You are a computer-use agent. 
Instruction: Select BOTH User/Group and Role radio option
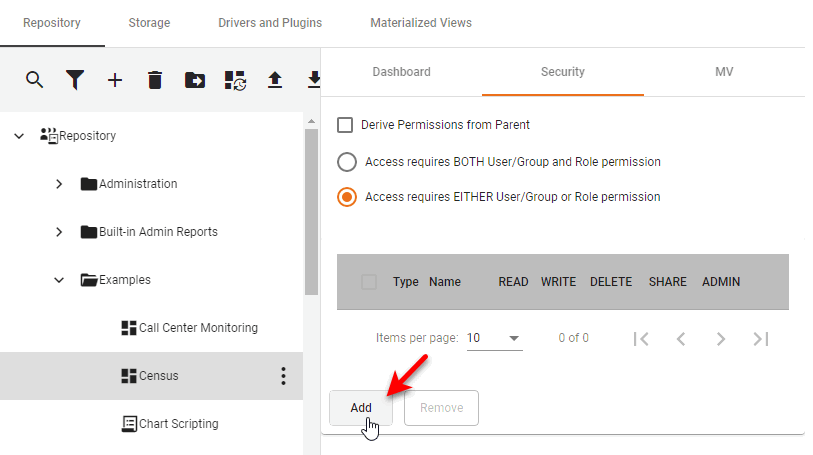point(346,162)
